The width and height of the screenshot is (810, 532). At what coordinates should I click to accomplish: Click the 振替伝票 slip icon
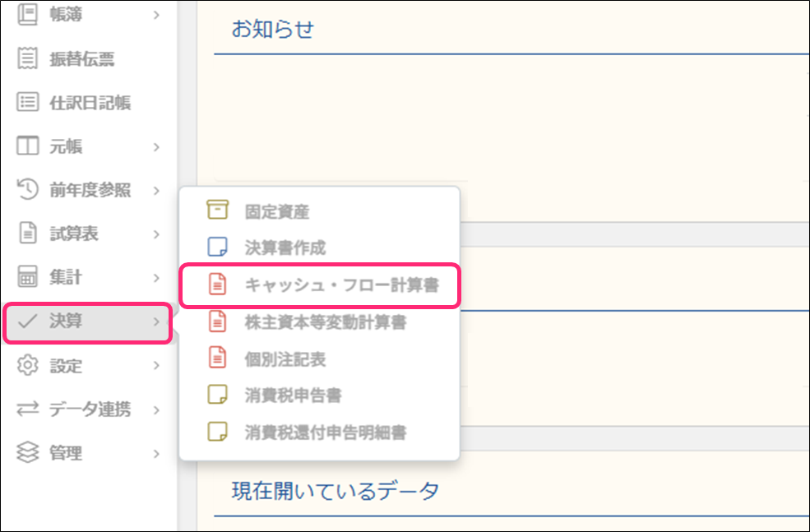(x=28, y=58)
